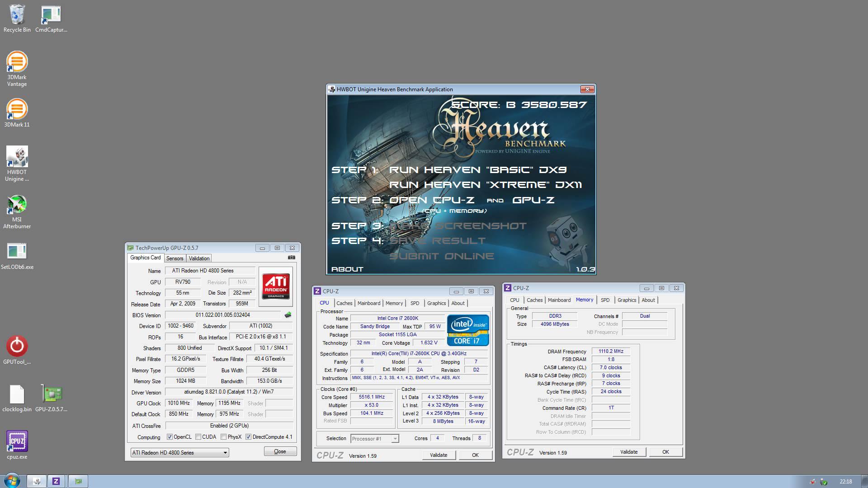Switch to the Sensors tab in GPU-Z
Screen dimensions: 868x488
coord(175,258)
